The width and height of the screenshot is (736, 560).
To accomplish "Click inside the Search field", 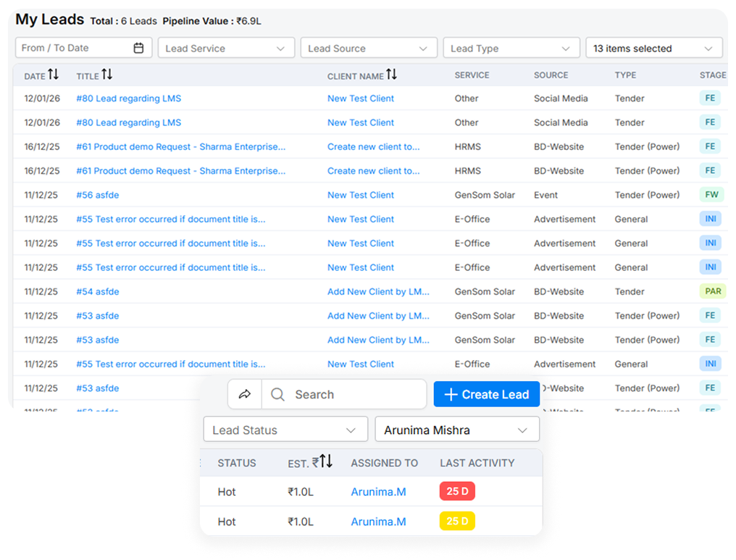I will 340,394.
